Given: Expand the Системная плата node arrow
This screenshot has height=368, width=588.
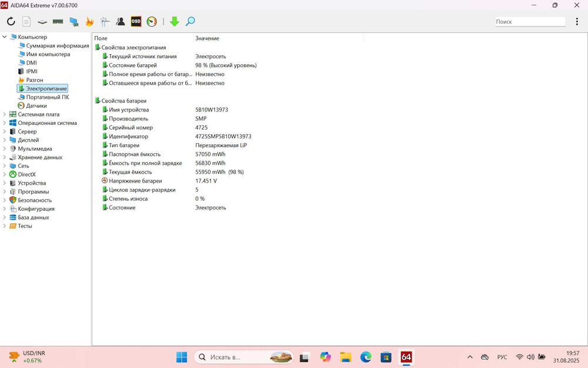Looking at the screenshot, I should (x=5, y=114).
